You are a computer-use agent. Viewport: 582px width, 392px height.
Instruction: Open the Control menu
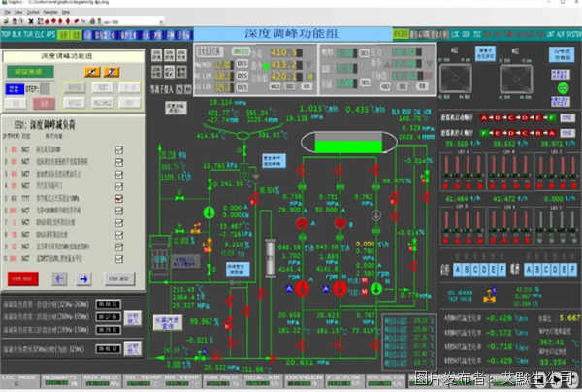[33, 13]
